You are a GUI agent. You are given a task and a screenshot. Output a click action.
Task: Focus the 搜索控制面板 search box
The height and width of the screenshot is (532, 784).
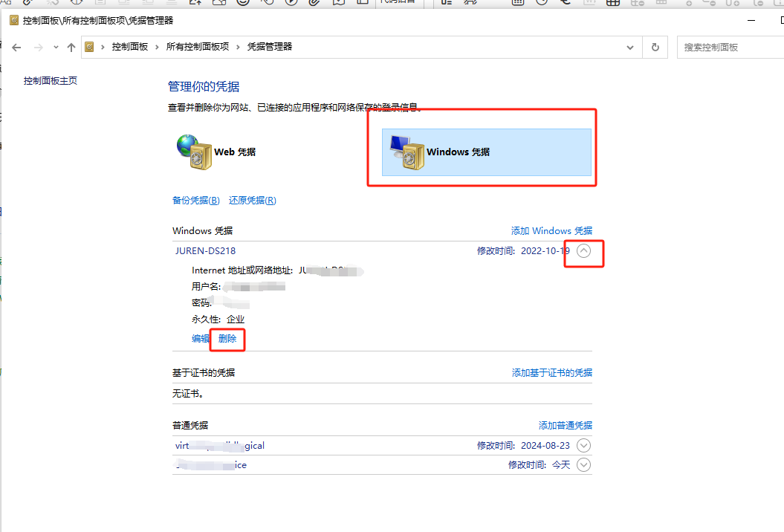coord(730,48)
